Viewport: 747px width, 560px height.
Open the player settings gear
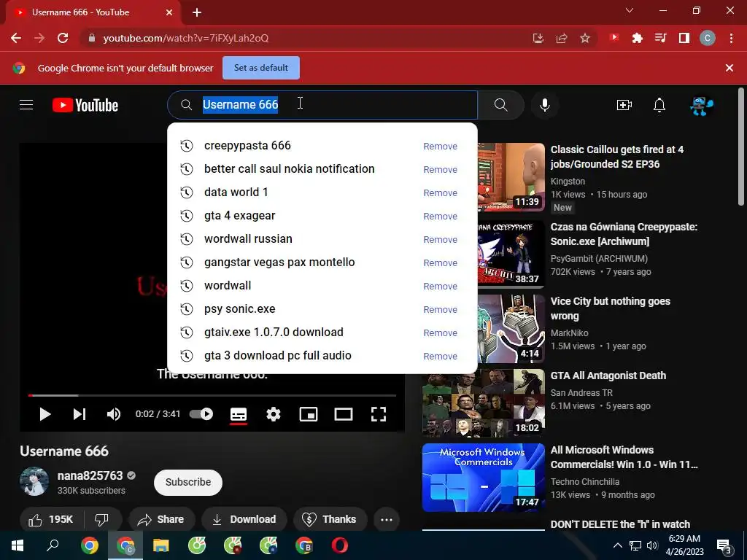[274, 414]
